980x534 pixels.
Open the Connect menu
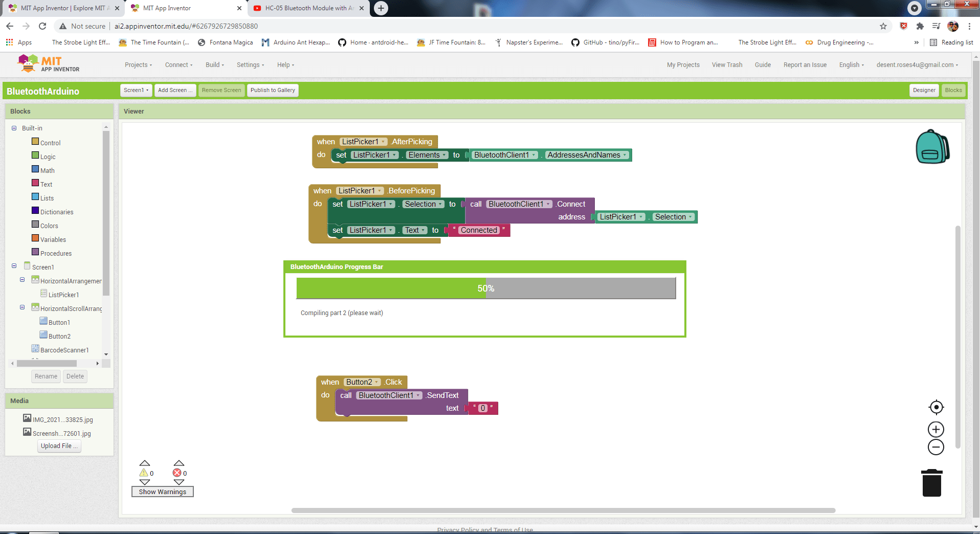click(179, 65)
